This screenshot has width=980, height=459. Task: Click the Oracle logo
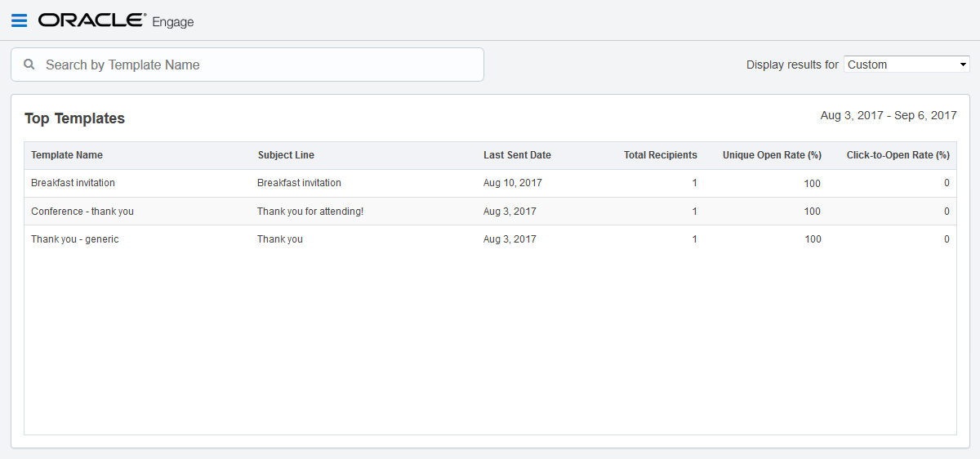coord(92,20)
